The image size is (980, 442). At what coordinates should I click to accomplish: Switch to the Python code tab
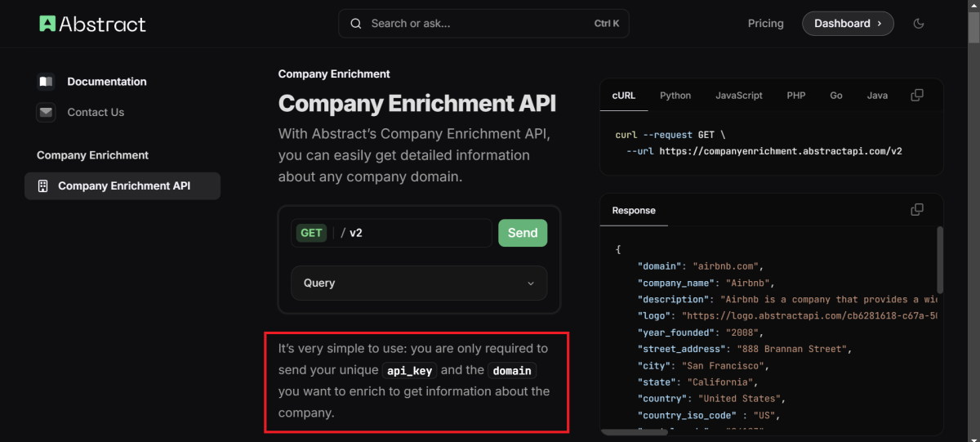coord(675,96)
